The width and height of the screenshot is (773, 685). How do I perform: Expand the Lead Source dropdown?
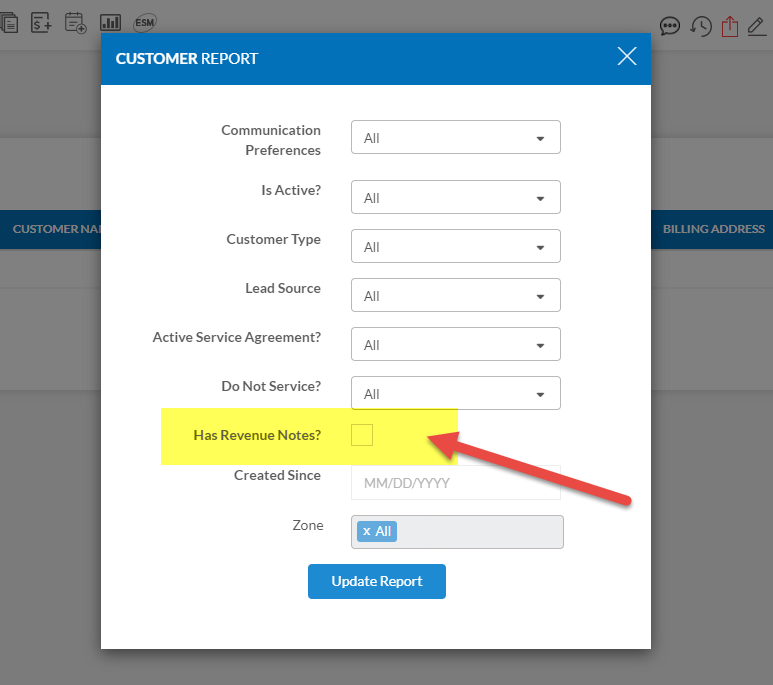pos(455,296)
